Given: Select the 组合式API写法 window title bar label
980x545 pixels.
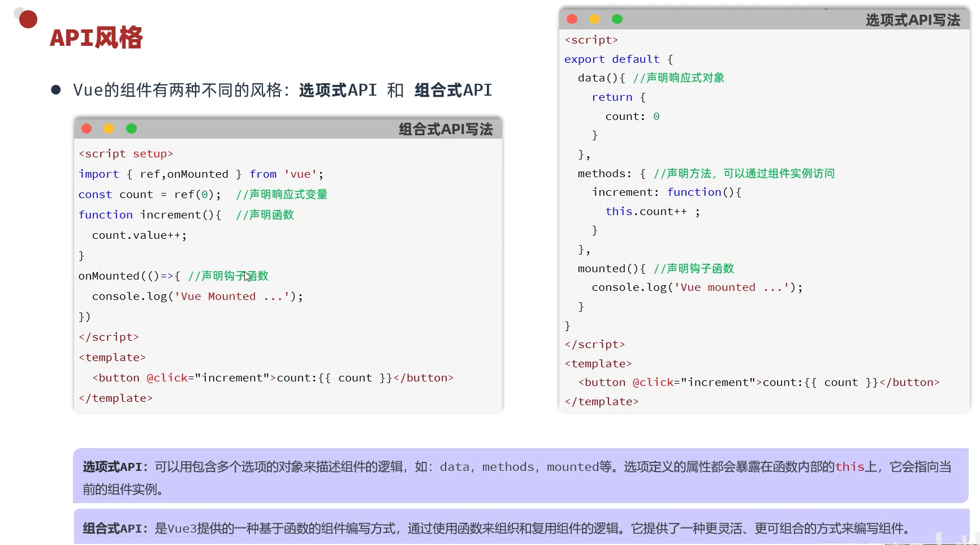Looking at the screenshot, I should click(x=445, y=129).
